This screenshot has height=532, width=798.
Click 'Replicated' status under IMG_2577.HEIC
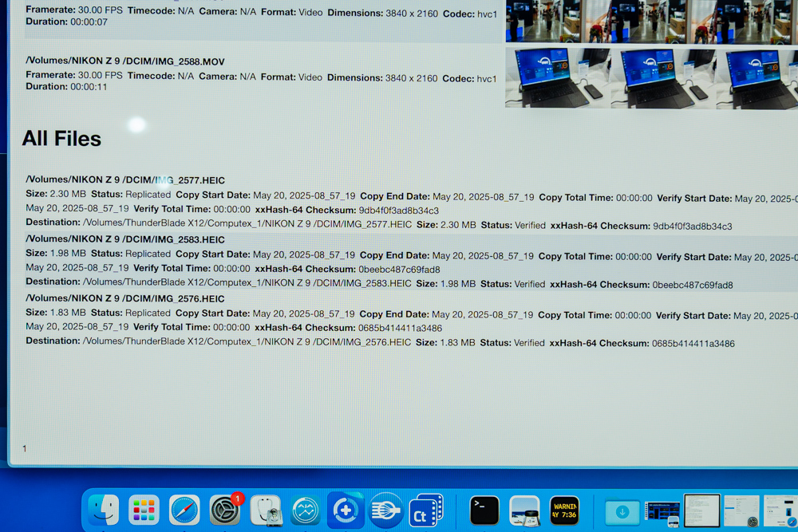coord(148,195)
